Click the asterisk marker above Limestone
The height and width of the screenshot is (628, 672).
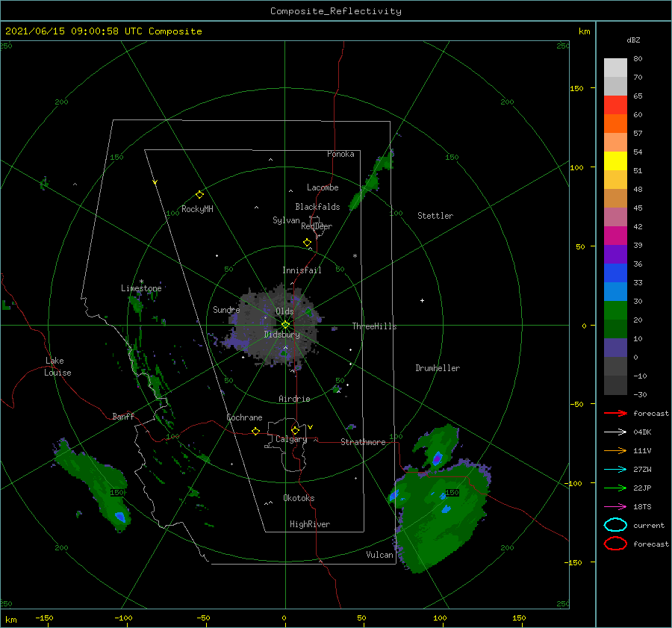click(141, 282)
